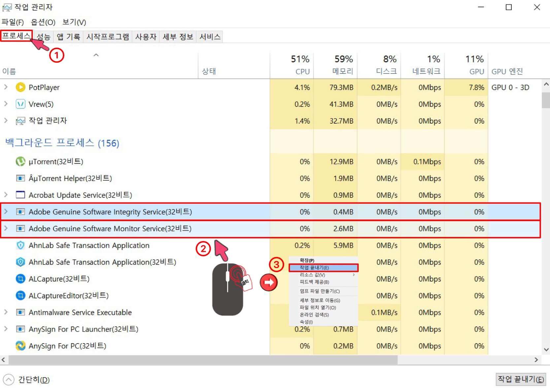Image resolution: width=550 pixels, height=392 pixels.
Task: Click the ALCapture(32비트) icon
Action: point(20,279)
